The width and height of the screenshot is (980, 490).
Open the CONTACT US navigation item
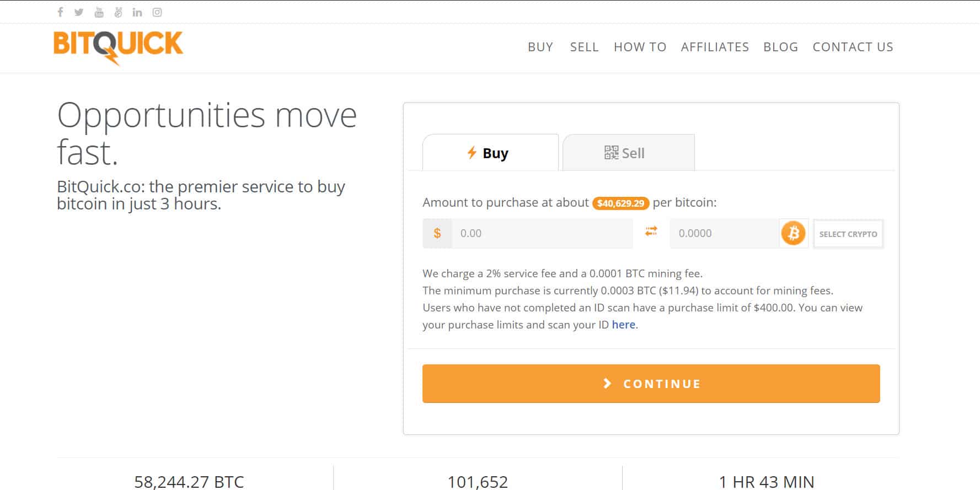click(853, 47)
